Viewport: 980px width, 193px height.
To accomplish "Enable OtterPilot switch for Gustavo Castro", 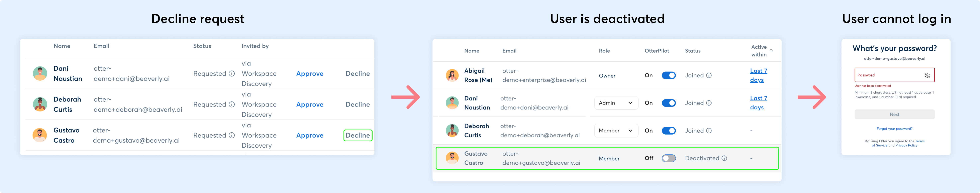I will click(668, 158).
